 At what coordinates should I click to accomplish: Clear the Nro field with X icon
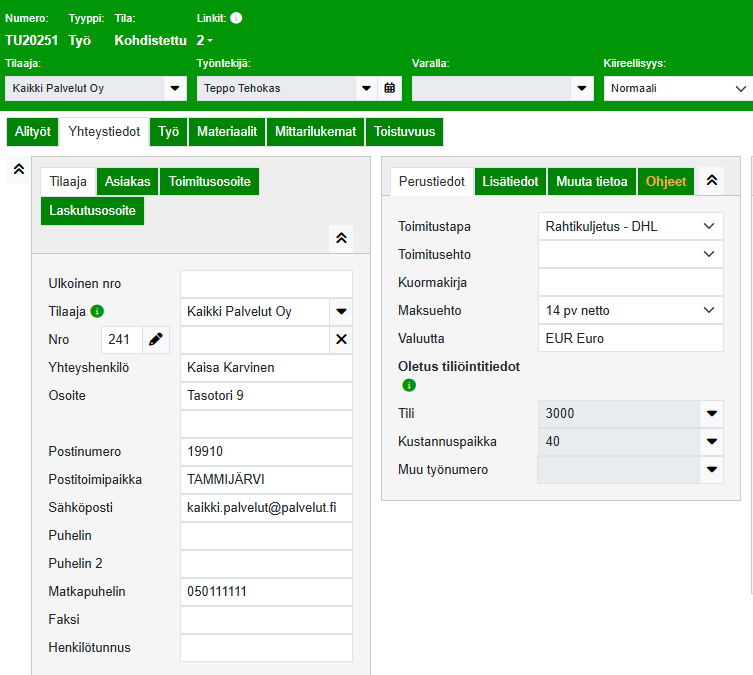[x=341, y=340]
